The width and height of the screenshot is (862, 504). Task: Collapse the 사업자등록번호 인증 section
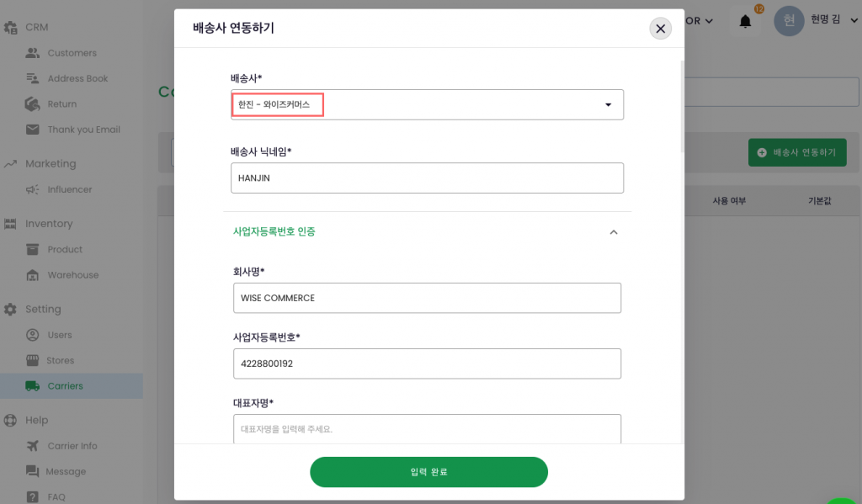613,232
